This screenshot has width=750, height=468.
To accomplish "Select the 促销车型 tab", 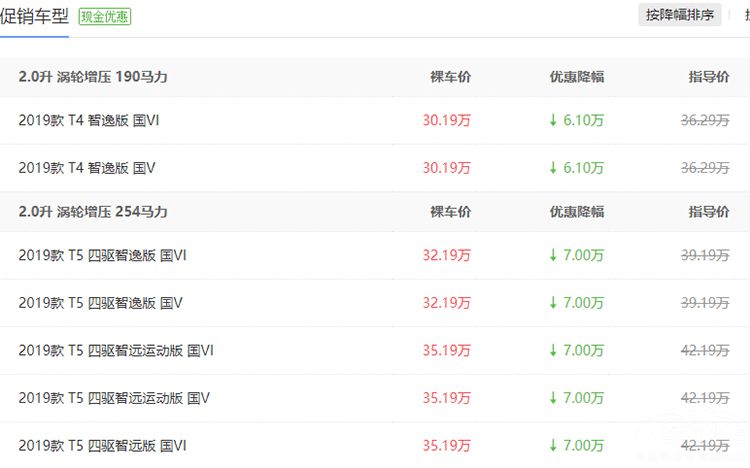I will [x=34, y=17].
